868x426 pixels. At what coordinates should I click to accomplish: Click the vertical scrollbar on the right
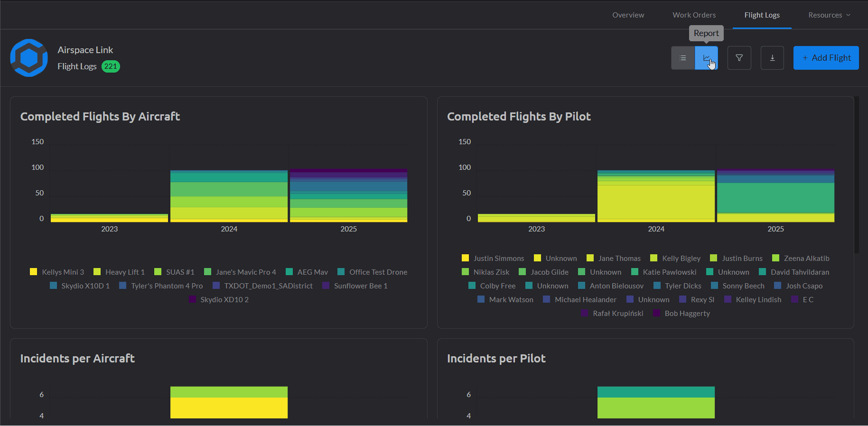[857, 175]
